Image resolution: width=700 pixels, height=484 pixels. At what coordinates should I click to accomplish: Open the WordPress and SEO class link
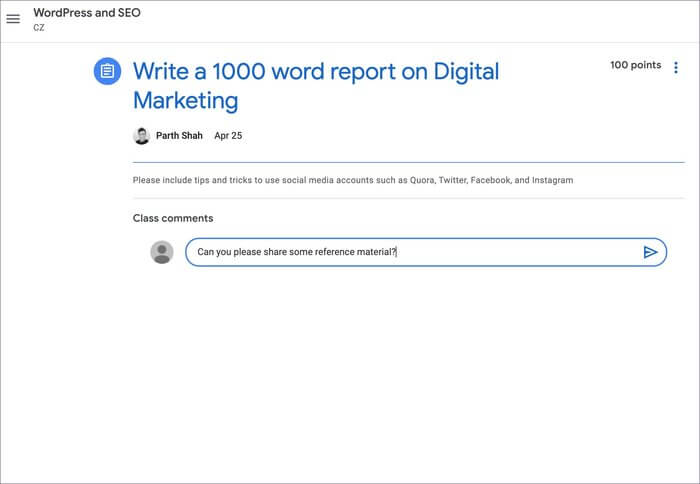point(87,13)
